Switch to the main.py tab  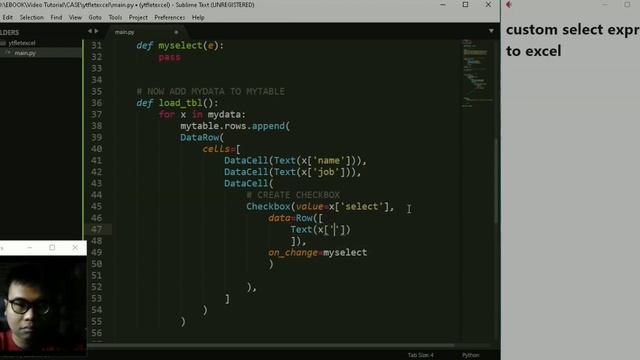click(x=124, y=32)
